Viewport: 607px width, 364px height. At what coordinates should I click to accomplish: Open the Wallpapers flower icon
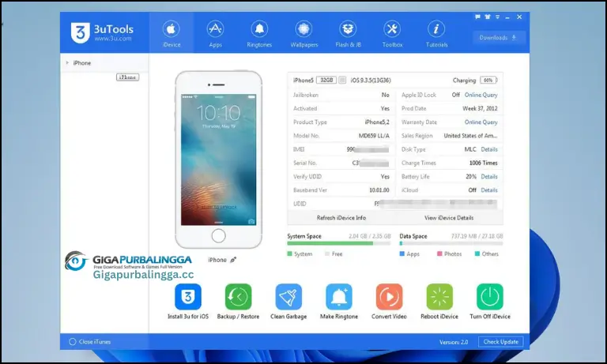click(x=303, y=29)
